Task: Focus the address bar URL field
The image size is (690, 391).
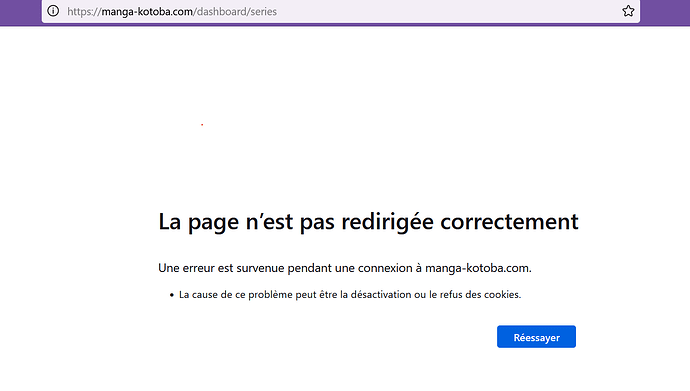Action: click(341, 11)
